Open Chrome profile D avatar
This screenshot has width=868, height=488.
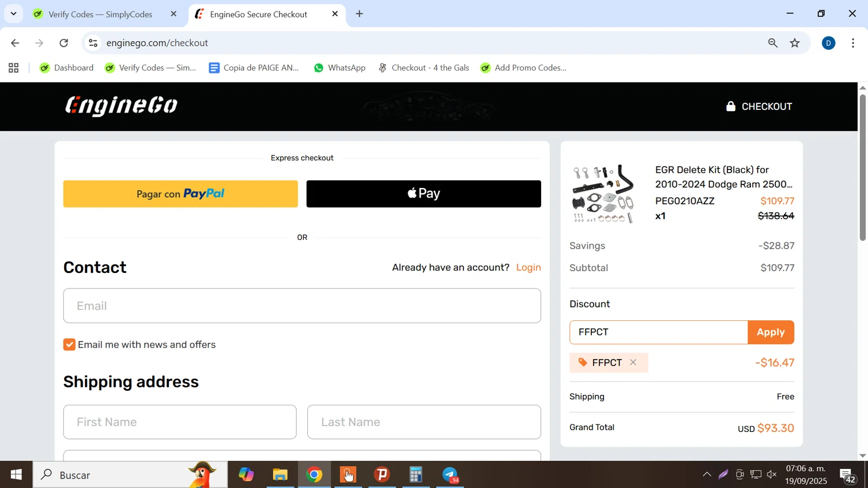tap(829, 43)
